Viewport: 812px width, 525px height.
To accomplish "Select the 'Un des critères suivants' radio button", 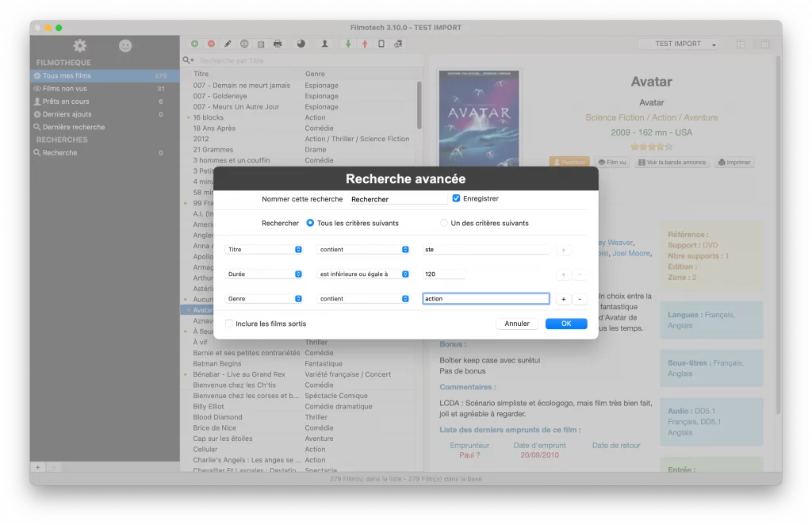I will click(444, 223).
